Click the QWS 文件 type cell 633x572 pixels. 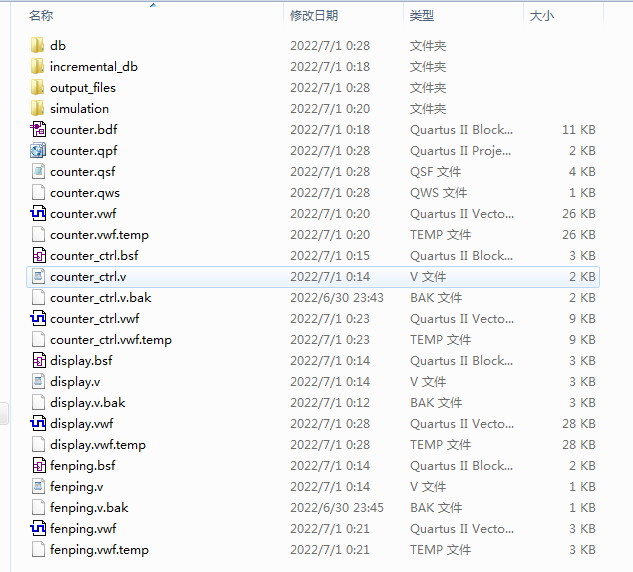439,193
